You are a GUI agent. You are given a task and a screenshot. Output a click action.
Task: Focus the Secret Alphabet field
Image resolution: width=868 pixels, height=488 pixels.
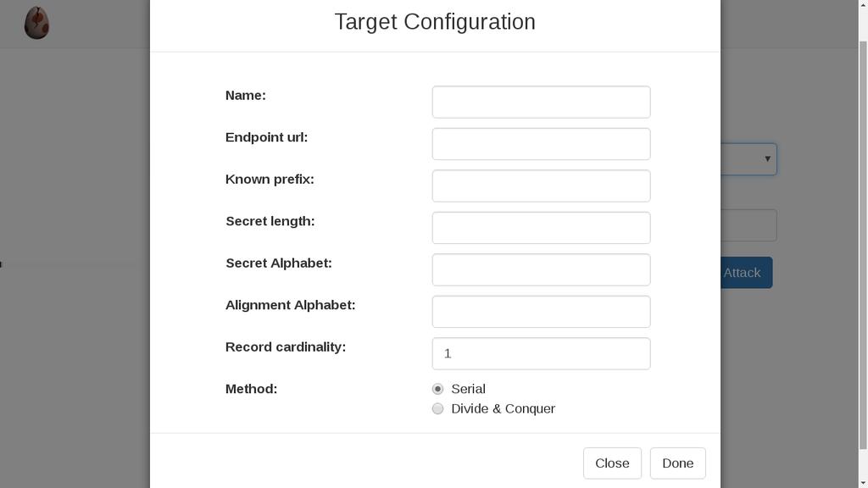[542, 270]
